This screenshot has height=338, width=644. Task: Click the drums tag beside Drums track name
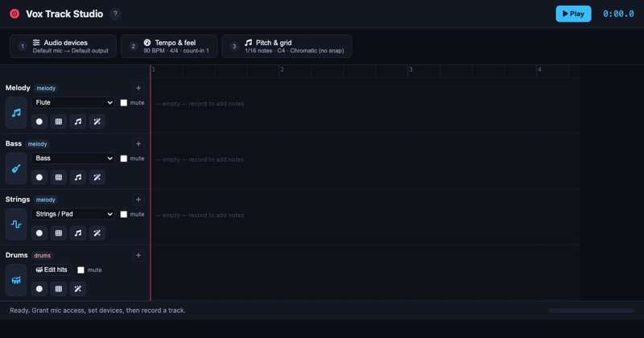43,256
